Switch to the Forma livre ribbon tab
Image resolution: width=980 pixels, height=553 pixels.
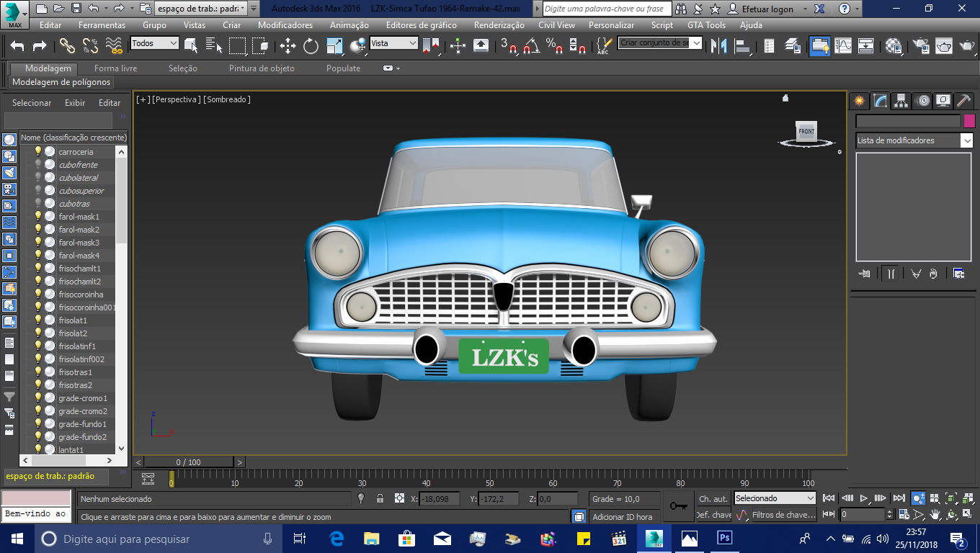pos(115,68)
